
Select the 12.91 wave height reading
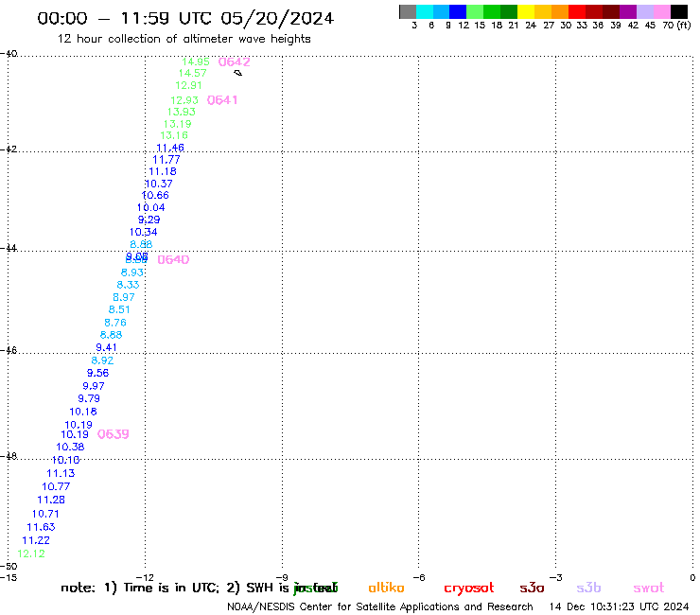point(188,85)
